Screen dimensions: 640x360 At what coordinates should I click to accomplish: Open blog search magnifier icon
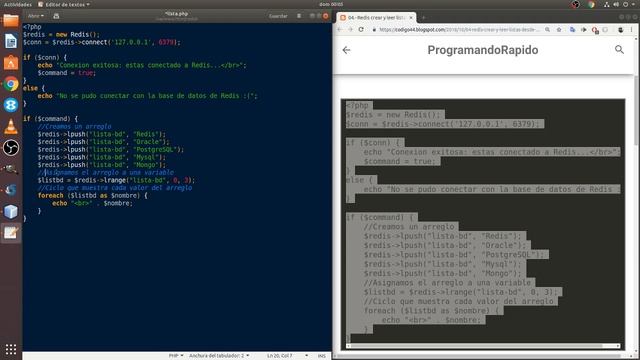(619, 50)
